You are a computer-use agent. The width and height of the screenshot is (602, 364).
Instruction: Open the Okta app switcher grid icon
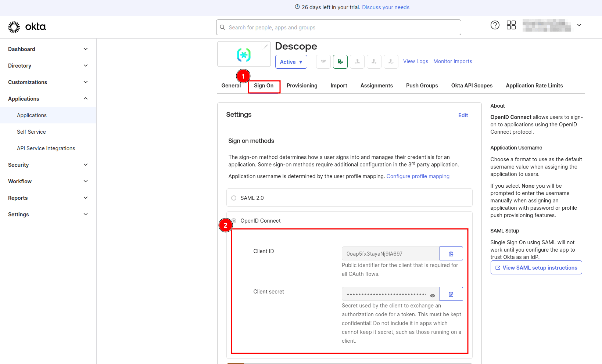511,25
